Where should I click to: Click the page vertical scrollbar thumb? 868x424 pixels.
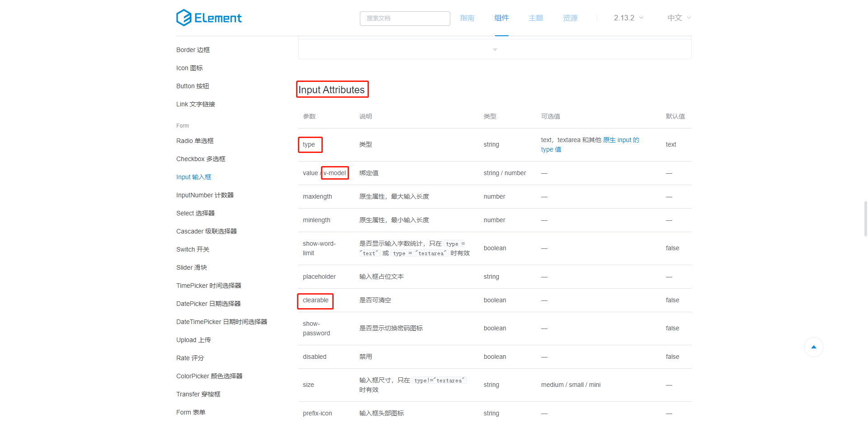[865, 219]
